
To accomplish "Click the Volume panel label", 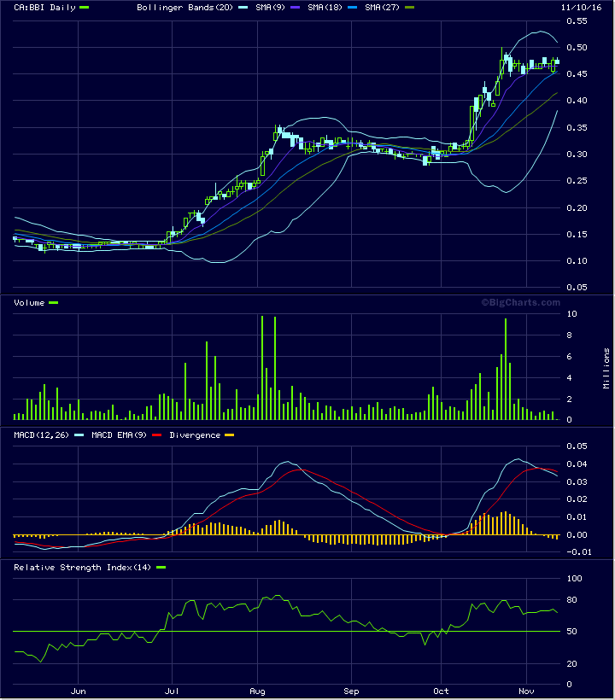I will click(x=30, y=303).
